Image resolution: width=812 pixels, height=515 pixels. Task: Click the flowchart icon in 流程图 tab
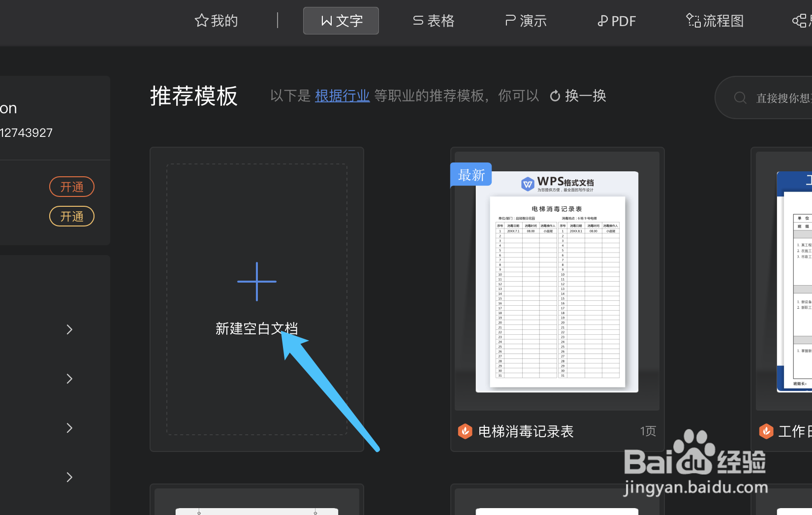(693, 21)
